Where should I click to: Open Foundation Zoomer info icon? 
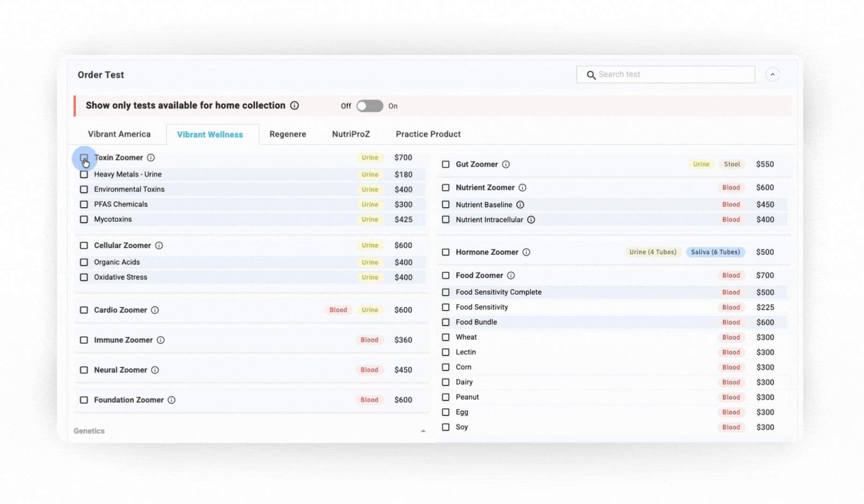172,400
